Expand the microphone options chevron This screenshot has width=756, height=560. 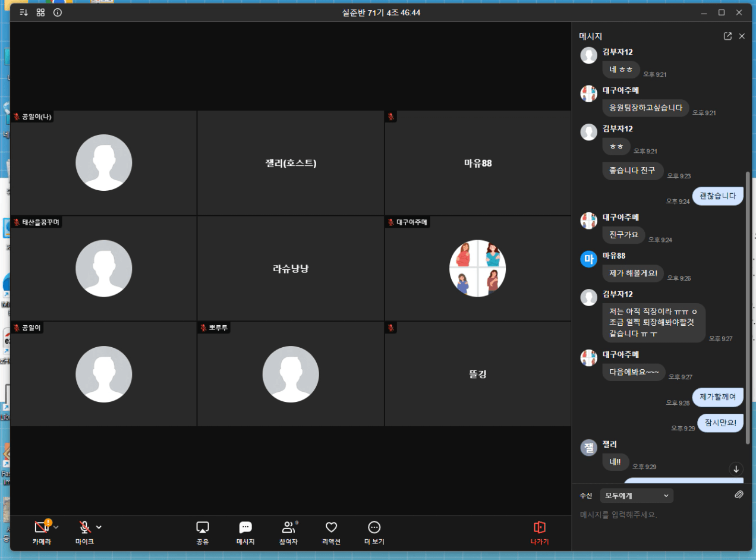[x=99, y=527]
